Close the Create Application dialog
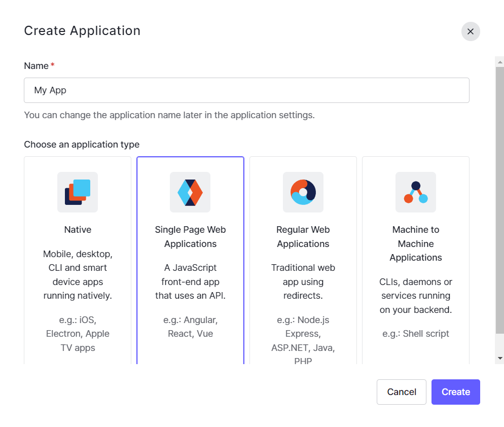The image size is (504, 427). (470, 31)
